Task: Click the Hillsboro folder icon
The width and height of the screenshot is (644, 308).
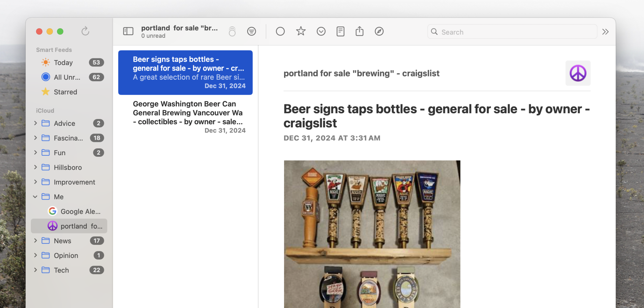Action: [x=46, y=167]
